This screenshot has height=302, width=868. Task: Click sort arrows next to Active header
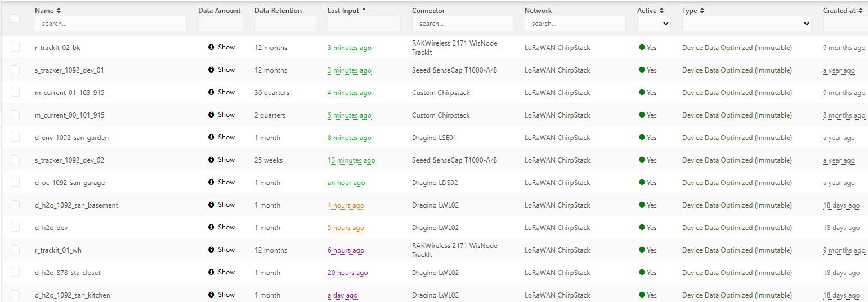coord(661,11)
